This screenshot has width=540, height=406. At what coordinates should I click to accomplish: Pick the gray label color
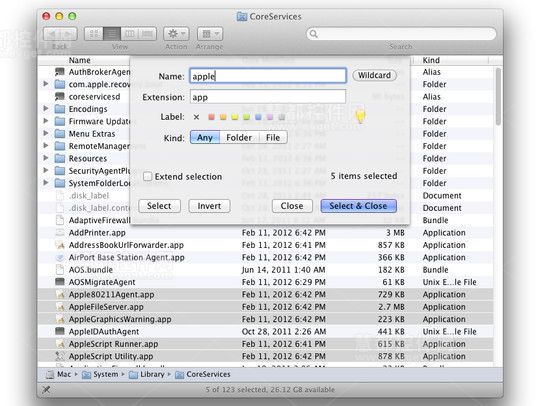[282, 117]
